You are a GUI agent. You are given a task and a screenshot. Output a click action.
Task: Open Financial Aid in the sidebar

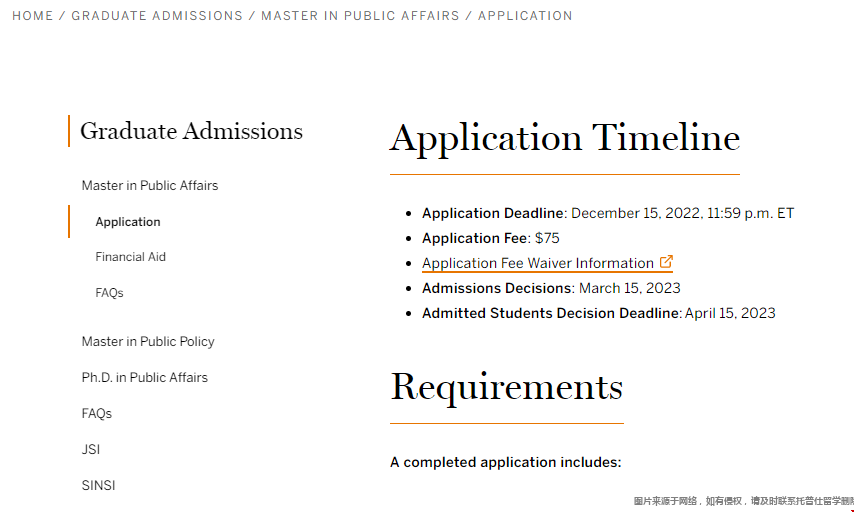pos(131,257)
